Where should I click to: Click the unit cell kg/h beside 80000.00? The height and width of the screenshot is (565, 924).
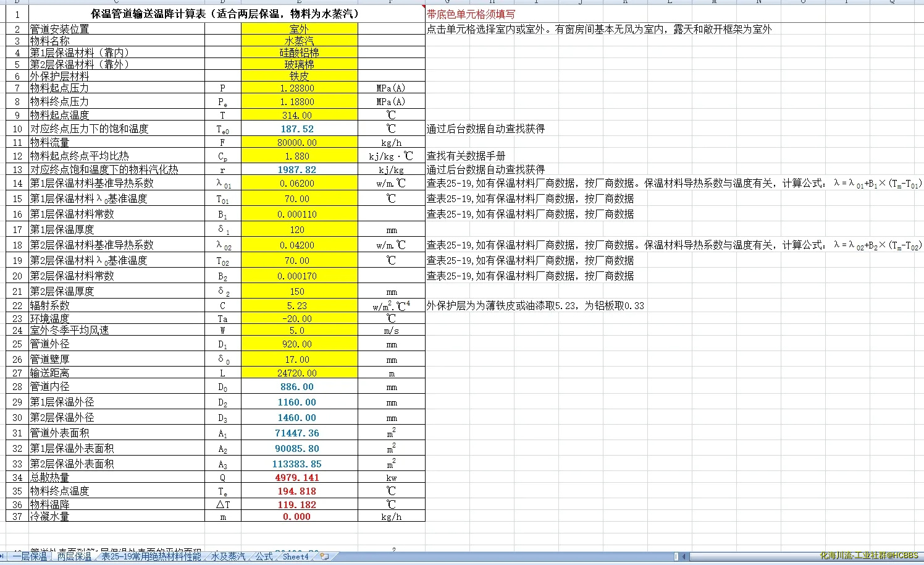[x=392, y=142]
